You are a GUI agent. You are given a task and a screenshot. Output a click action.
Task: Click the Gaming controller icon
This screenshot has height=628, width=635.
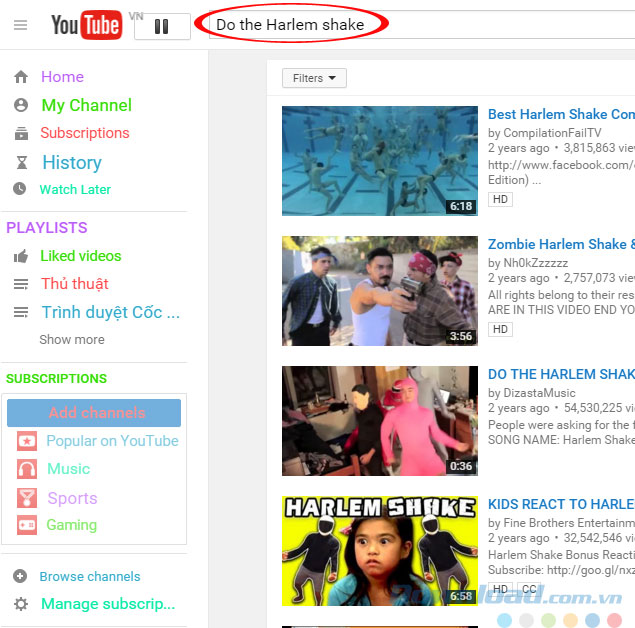[27, 525]
